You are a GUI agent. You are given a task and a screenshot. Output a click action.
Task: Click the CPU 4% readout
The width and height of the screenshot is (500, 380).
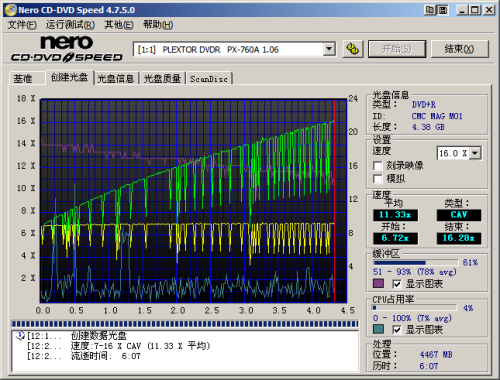[x=468, y=308]
